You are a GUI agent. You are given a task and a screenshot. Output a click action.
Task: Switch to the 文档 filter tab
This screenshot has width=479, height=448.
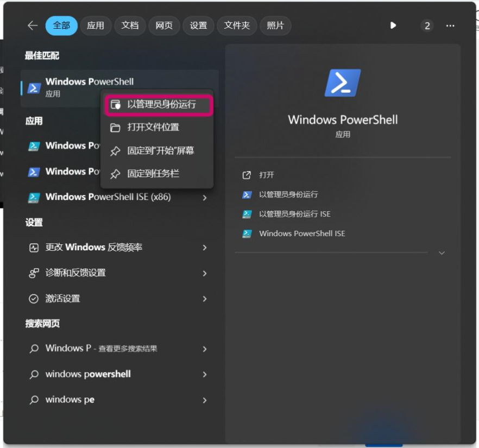[x=130, y=26]
